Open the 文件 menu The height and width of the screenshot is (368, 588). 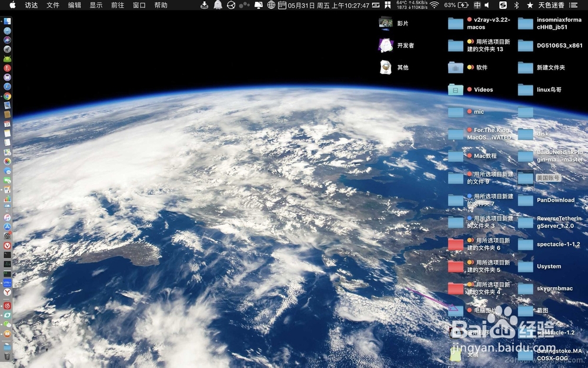[x=53, y=5]
